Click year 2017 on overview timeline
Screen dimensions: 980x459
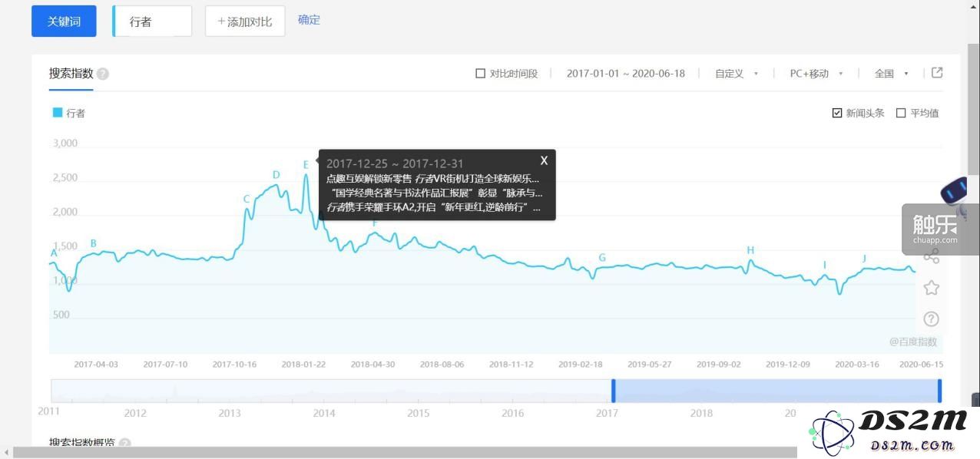607,413
